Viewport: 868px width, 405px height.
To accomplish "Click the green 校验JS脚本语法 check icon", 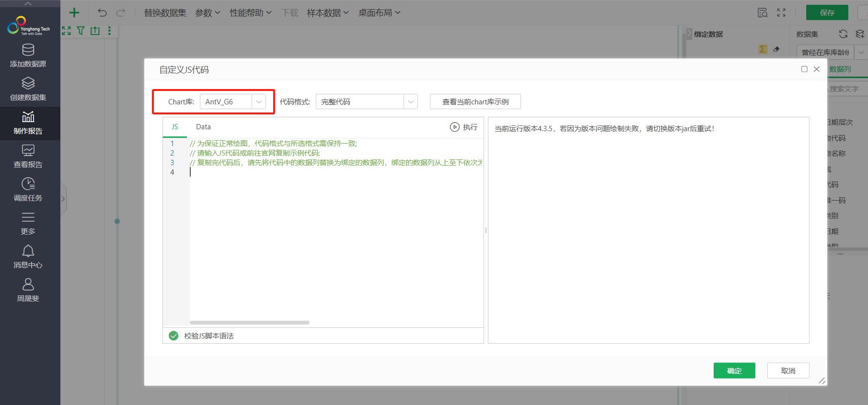I will tap(174, 336).
